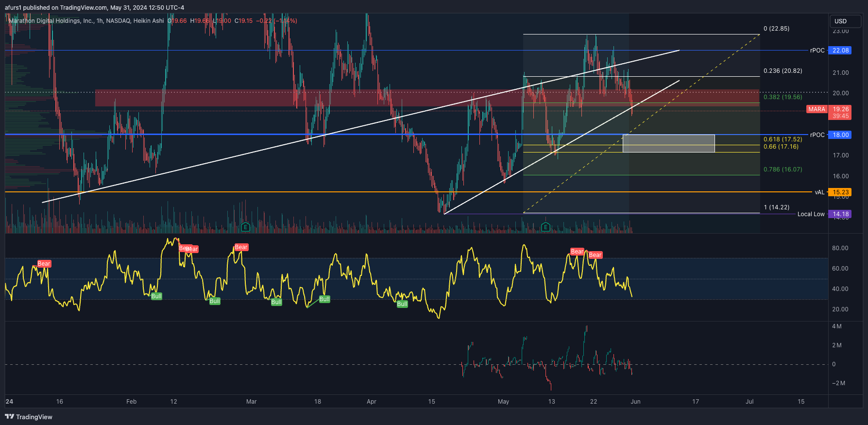Screen dimensions: 868x425
Task: Click the earnings E marker before March
Action: coord(245,227)
